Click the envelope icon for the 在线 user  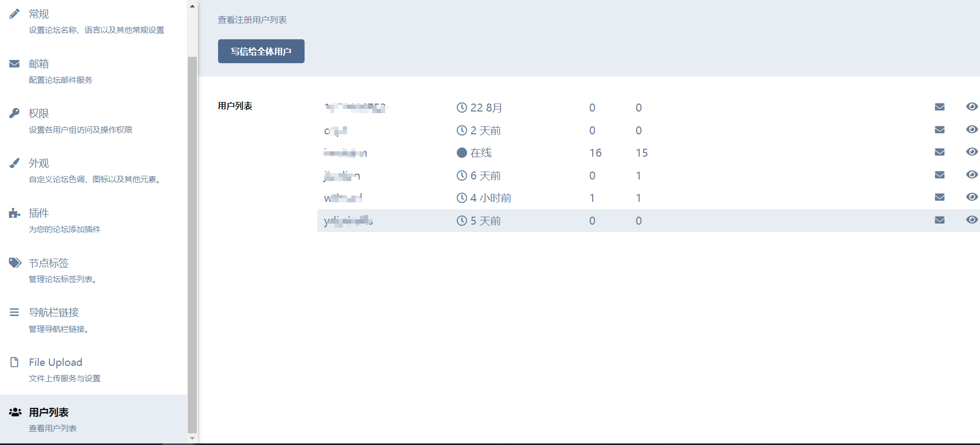point(939,152)
